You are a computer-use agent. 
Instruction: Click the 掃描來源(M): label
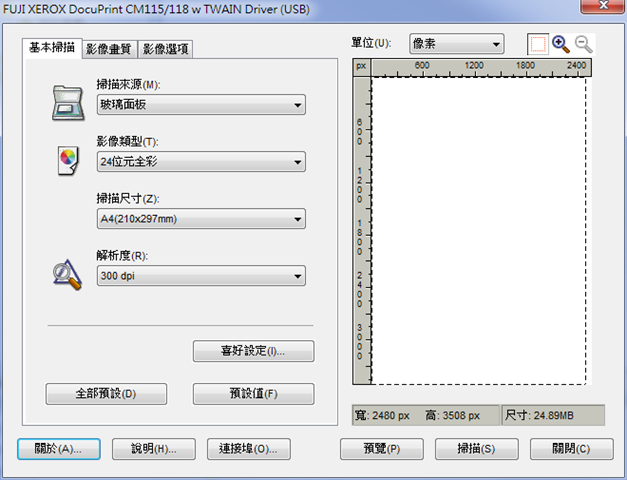click(x=128, y=85)
